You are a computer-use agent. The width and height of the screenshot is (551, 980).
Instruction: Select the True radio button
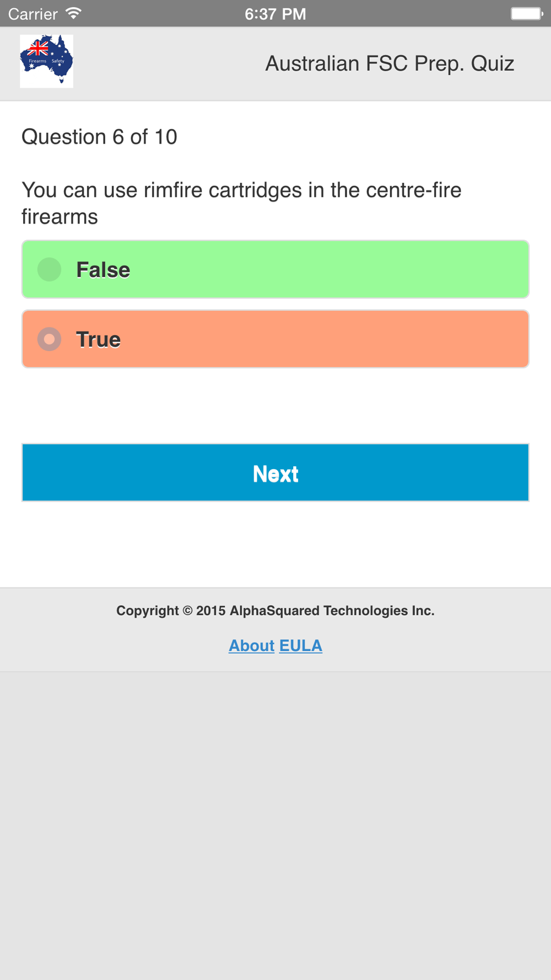pos(49,339)
